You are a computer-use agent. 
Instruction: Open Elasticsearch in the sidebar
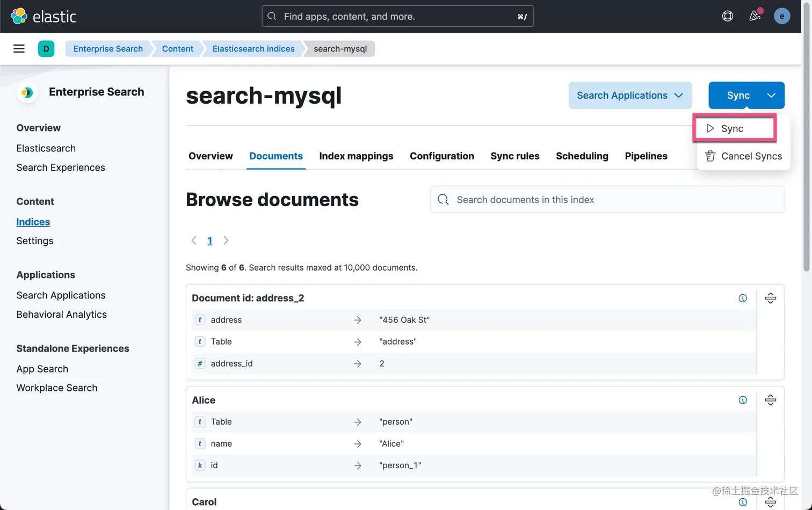pos(46,148)
